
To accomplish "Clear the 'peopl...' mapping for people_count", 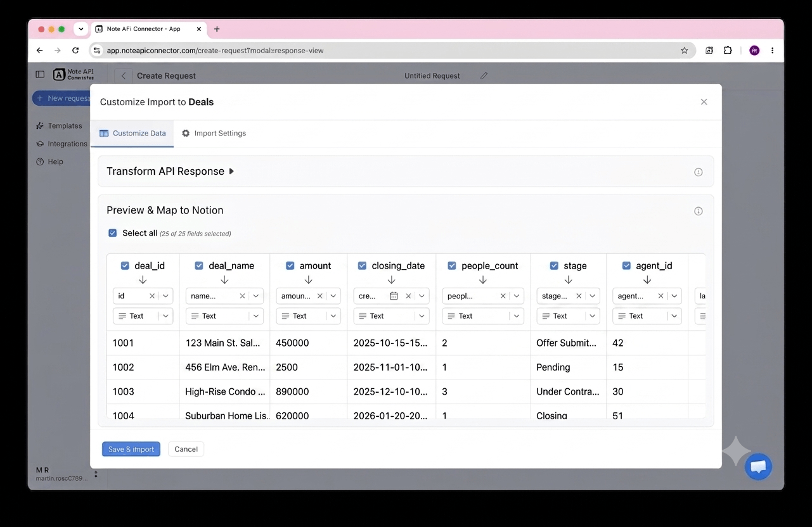I will 503,296.
